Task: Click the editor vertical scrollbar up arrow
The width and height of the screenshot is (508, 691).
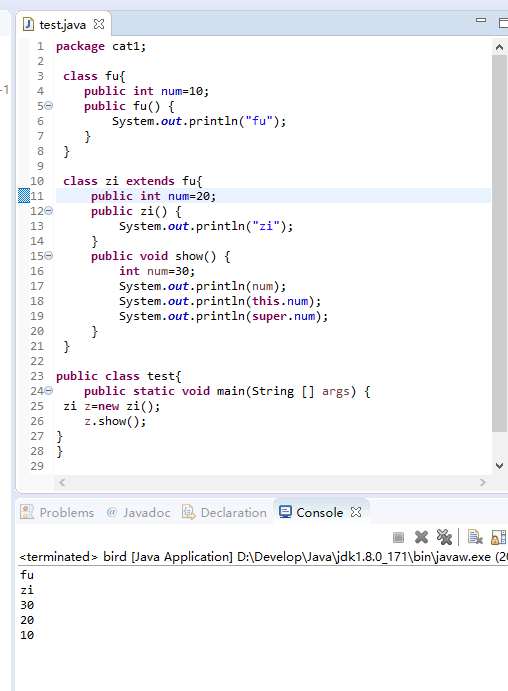Action: tap(499, 47)
